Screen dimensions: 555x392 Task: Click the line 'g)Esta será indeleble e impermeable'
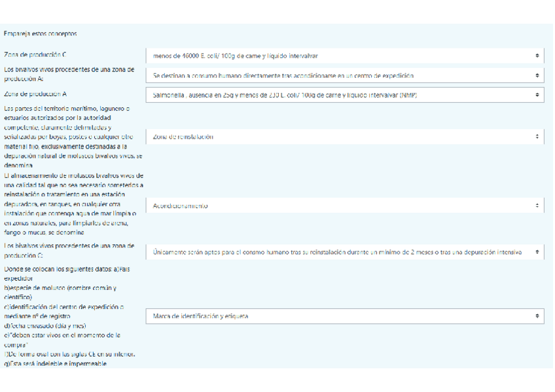(x=55, y=364)
